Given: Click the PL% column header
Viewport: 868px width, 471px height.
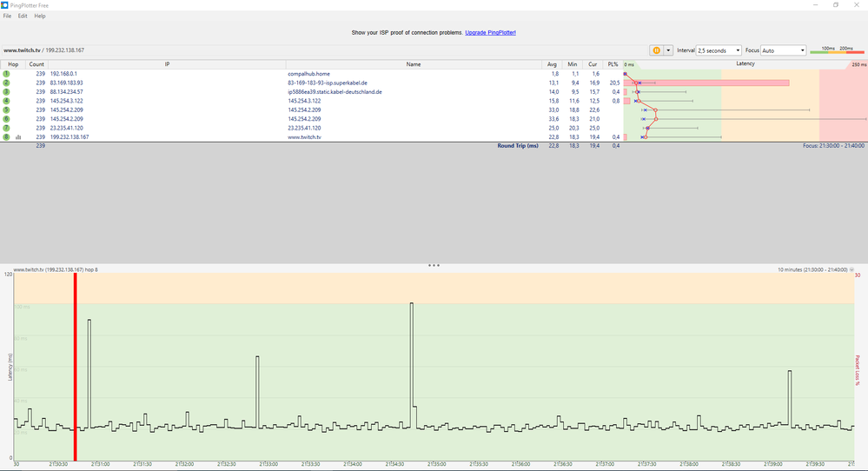Looking at the screenshot, I should 613,64.
